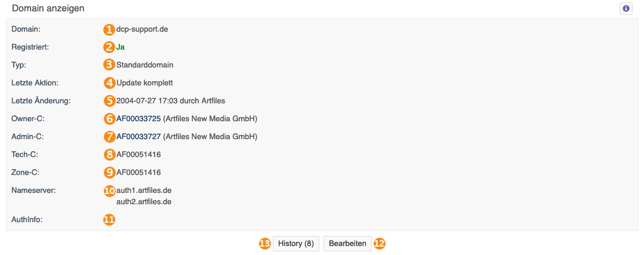Image resolution: width=644 pixels, height=255 pixels.
Task: Select nameserver entry auth1.artfiles.de
Action: pos(144,191)
